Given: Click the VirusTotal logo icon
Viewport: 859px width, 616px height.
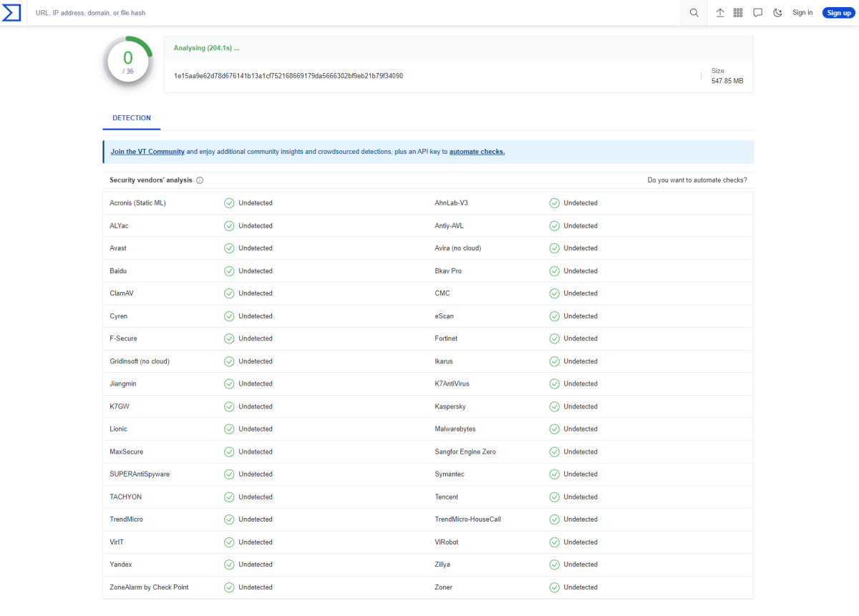Looking at the screenshot, I should tap(12, 12).
